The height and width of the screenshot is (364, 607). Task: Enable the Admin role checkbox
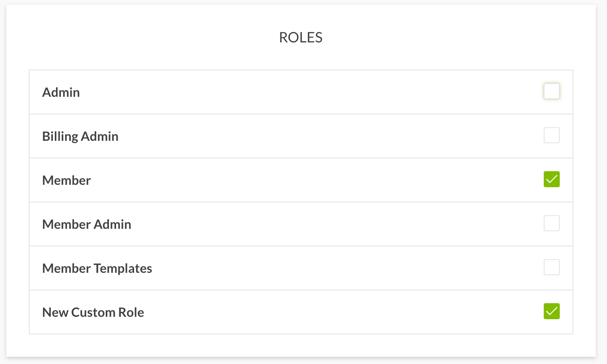(551, 91)
